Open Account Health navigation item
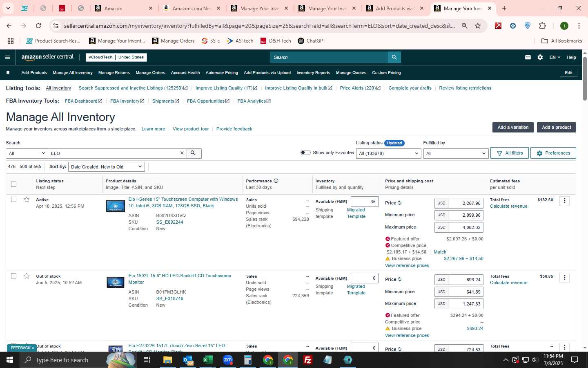This screenshot has width=588, height=368. tap(185, 73)
